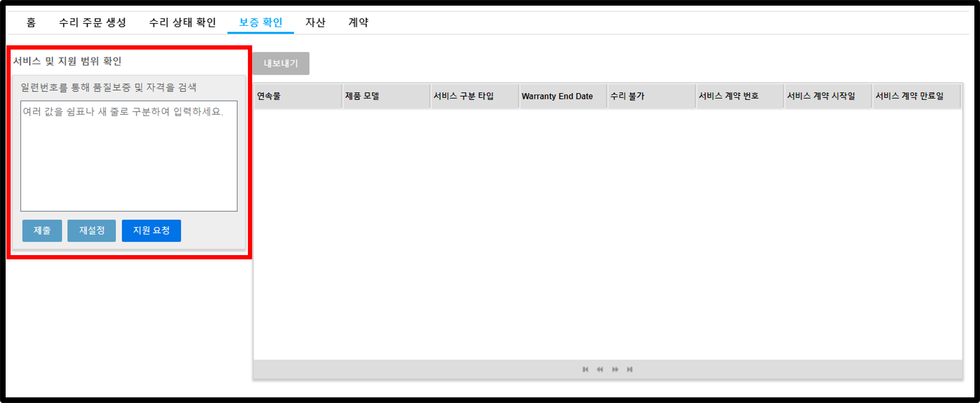Click the 재설정 button

click(x=92, y=231)
